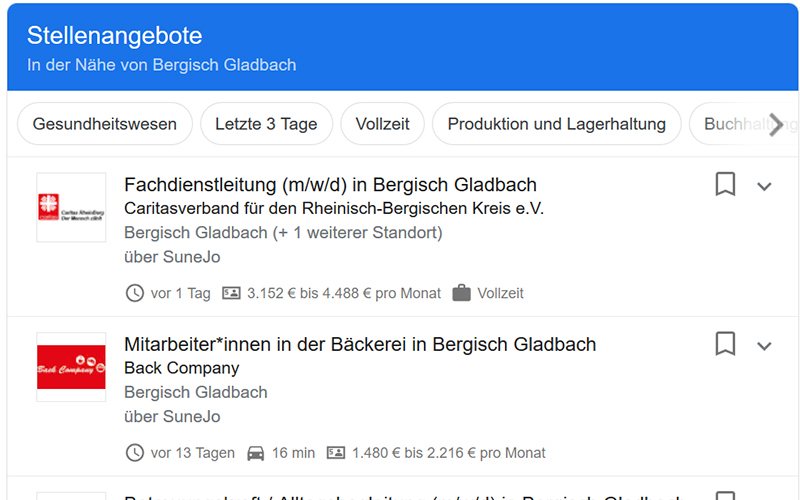Click the car icon beside 16 min
Image resolution: width=800 pixels, height=500 pixels.
click(x=256, y=453)
